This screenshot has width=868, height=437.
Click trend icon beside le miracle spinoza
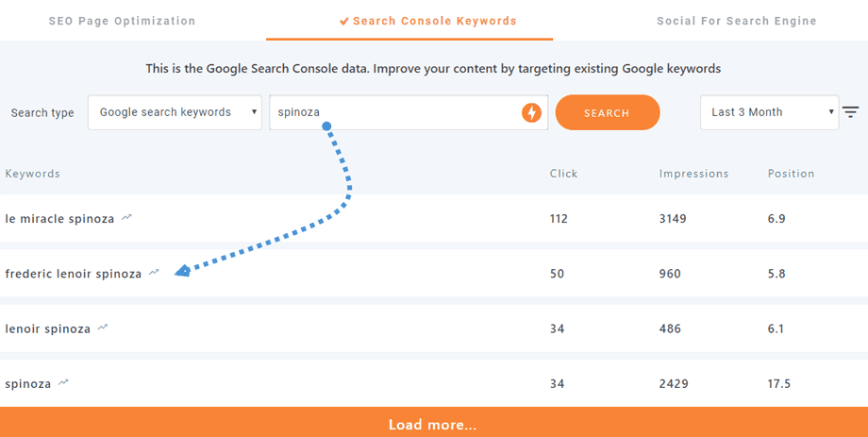[x=127, y=218]
